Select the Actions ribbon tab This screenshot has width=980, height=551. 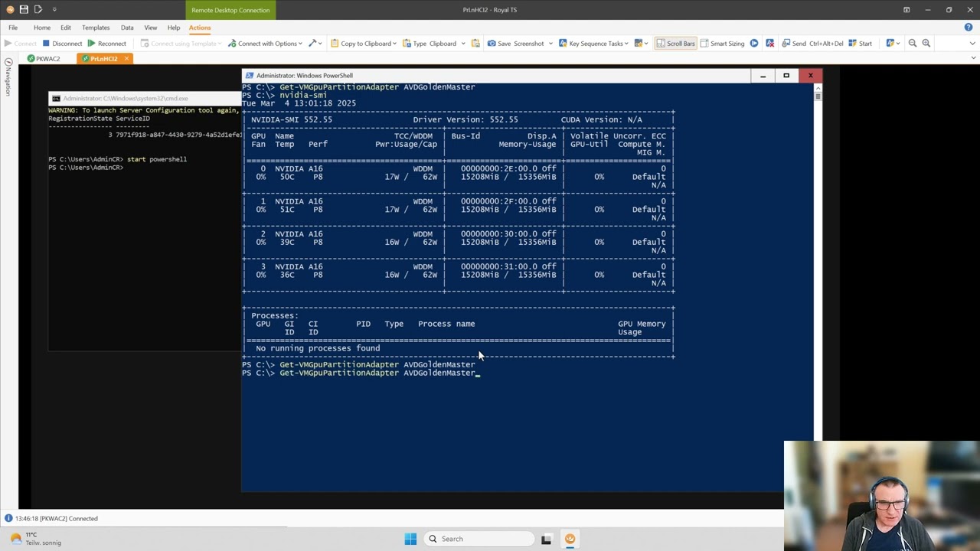(200, 28)
